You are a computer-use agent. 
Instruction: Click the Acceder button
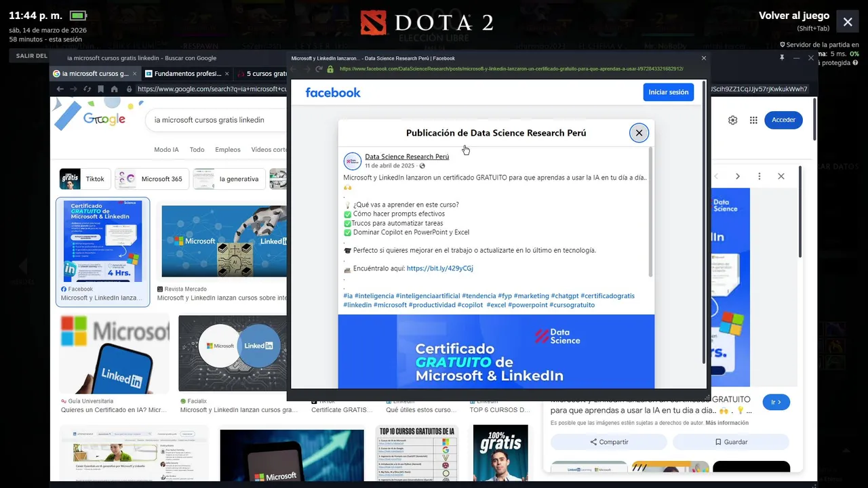point(783,120)
